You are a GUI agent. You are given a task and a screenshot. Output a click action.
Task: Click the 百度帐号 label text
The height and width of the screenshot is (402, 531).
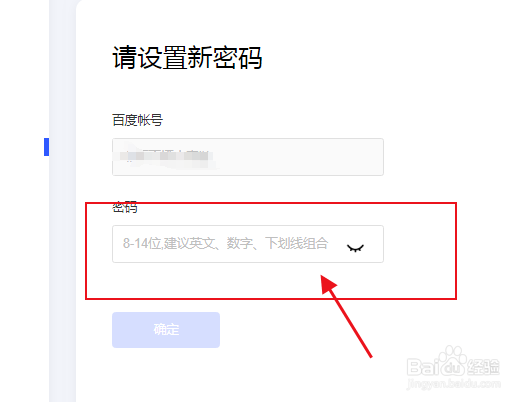tap(137, 120)
